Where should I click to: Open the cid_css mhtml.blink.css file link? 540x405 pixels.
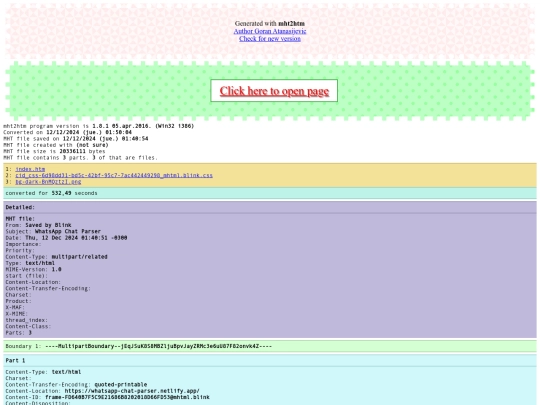114,175
